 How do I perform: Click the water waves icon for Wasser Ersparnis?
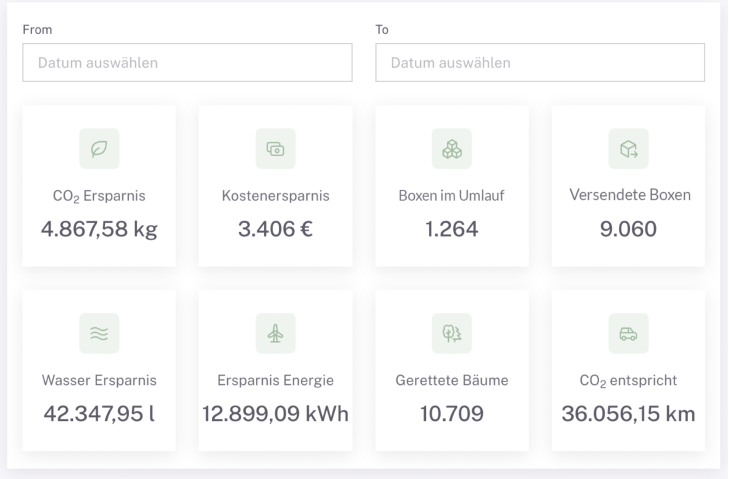(99, 333)
